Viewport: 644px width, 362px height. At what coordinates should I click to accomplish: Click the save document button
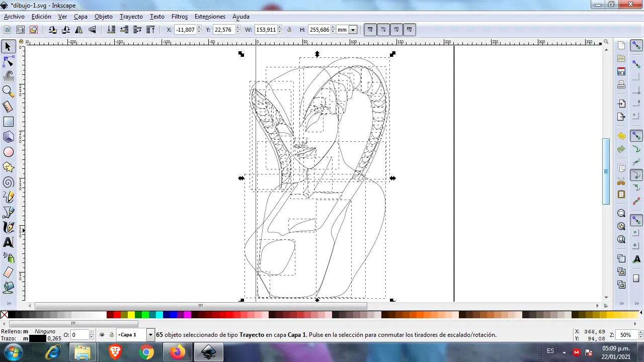pos(621,71)
